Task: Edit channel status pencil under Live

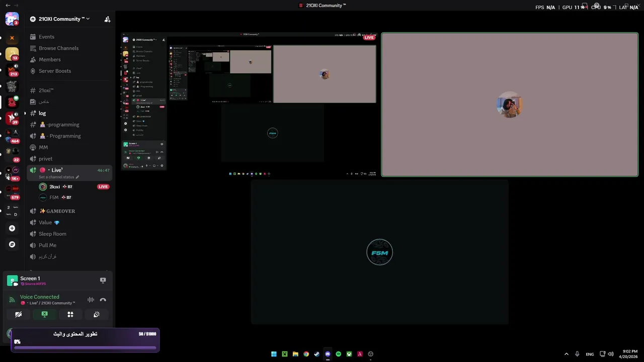Action: tap(77, 177)
